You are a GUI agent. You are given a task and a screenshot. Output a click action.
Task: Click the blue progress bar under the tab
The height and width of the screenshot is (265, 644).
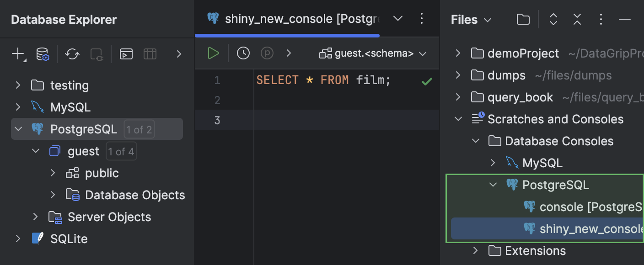pos(287,35)
